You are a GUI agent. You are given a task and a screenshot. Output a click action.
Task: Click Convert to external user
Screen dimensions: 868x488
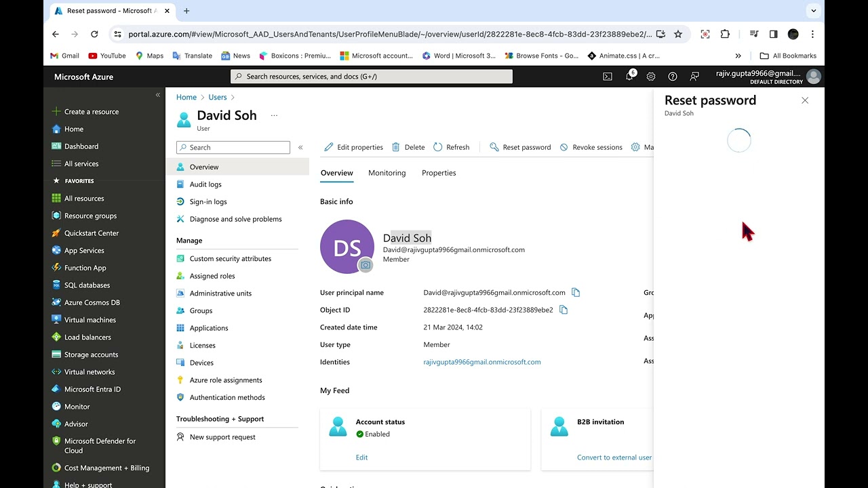(614, 457)
